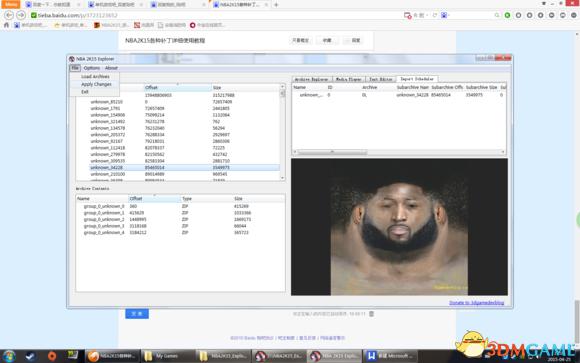Screen dimensions: 580x363
Task: Choose Apply Changes in File menu
Action: [96, 84]
